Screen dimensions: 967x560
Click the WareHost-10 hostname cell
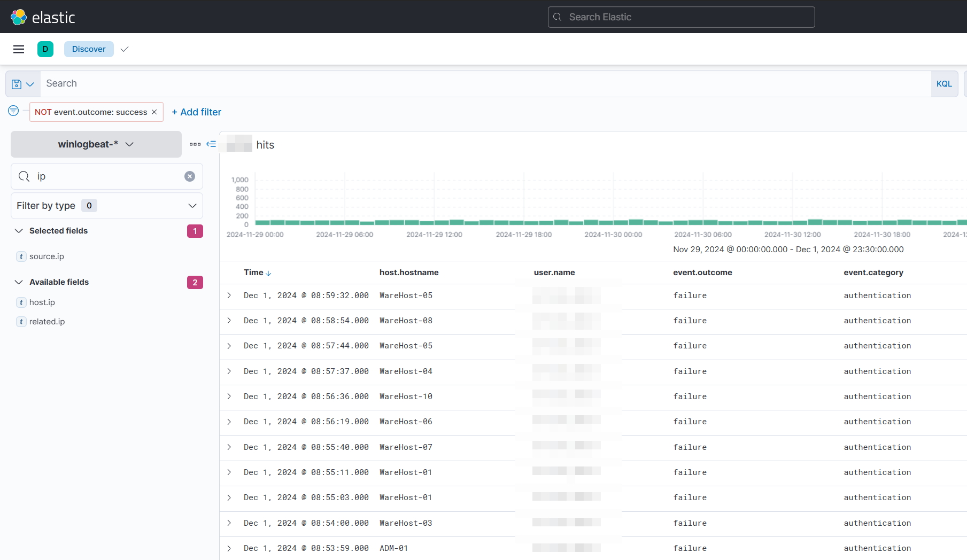point(406,396)
